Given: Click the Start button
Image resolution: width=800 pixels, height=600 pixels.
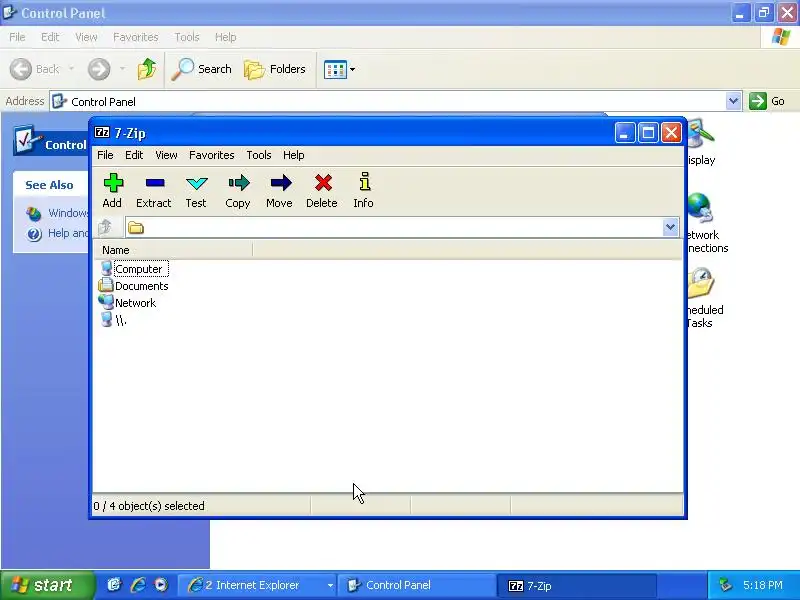Looking at the screenshot, I should [47, 585].
